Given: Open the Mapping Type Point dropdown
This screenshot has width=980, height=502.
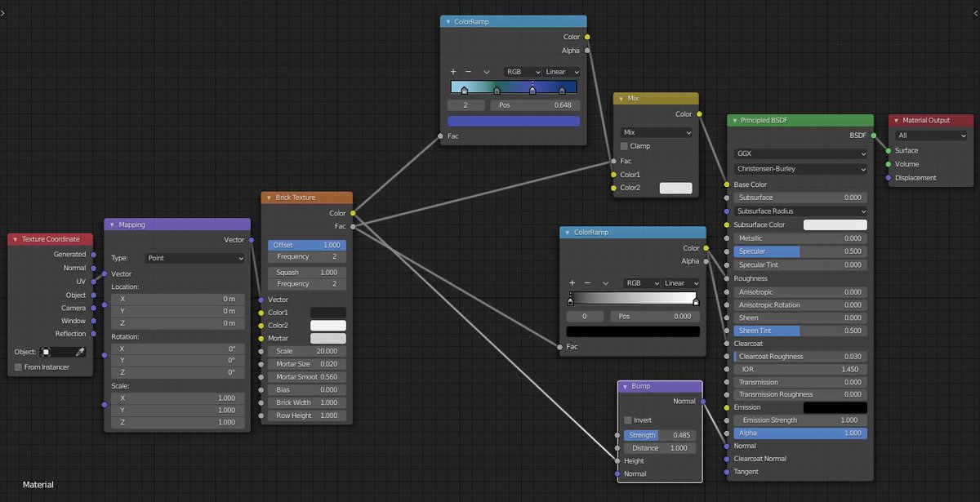Looking at the screenshot, I should [x=194, y=258].
